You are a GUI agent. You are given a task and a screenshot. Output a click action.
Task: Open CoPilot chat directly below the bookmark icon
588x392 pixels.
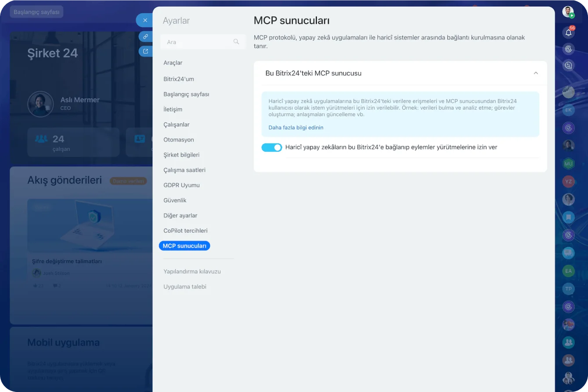[x=569, y=235]
